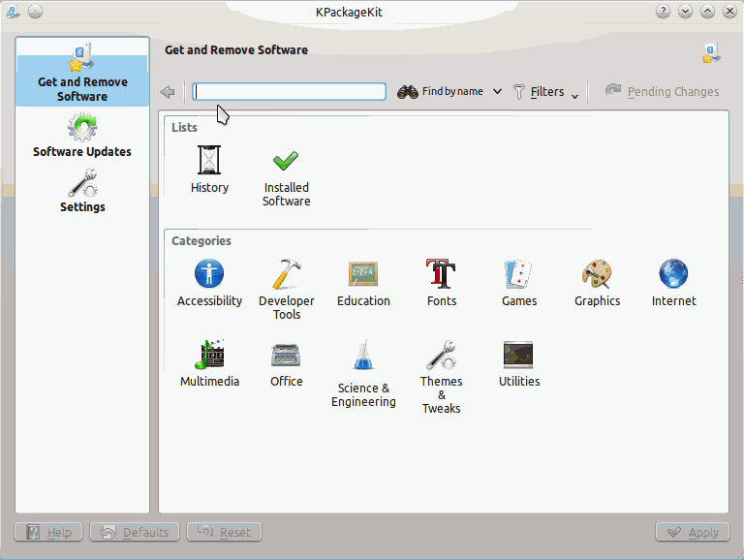
Task: Open the Installed Software list
Action: 286,177
